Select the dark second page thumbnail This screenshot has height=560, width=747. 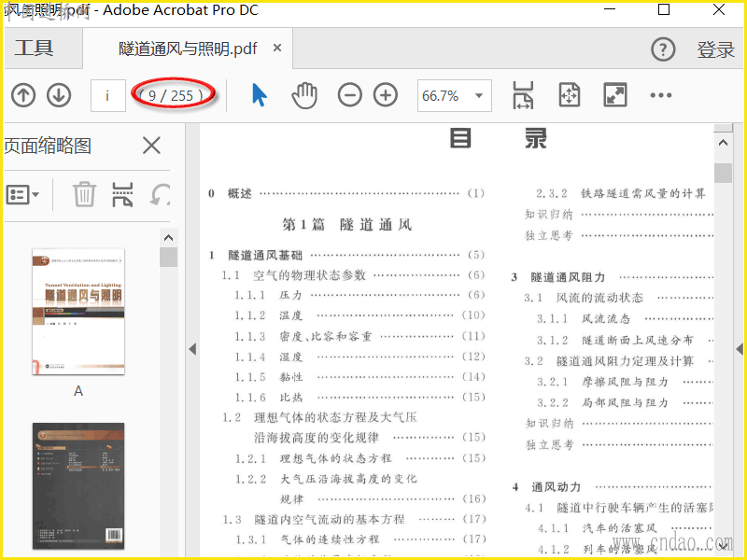pos(78,485)
